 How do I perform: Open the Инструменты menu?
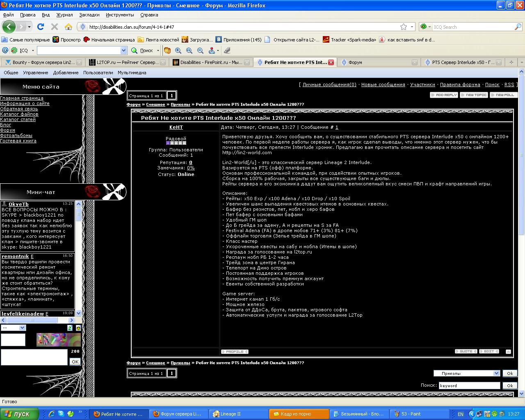click(x=120, y=15)
